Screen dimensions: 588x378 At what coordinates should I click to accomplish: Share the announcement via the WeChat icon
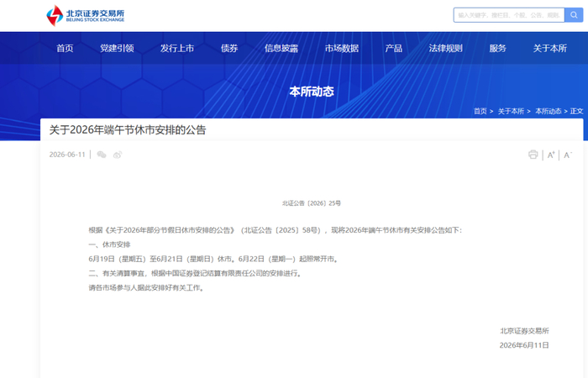(102, 155)
